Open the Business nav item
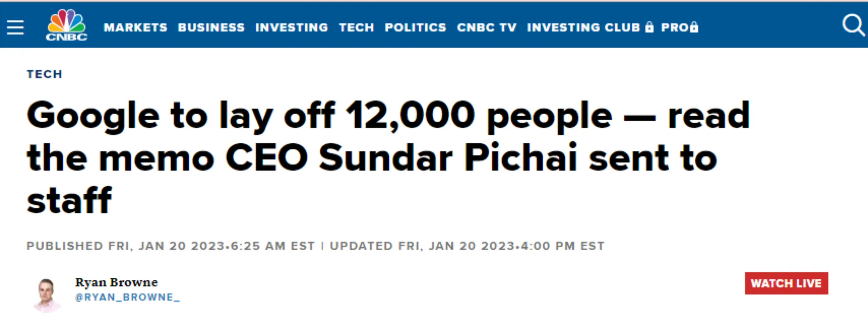This screenshot has height=328, width=868. click(x=211, y=27)
